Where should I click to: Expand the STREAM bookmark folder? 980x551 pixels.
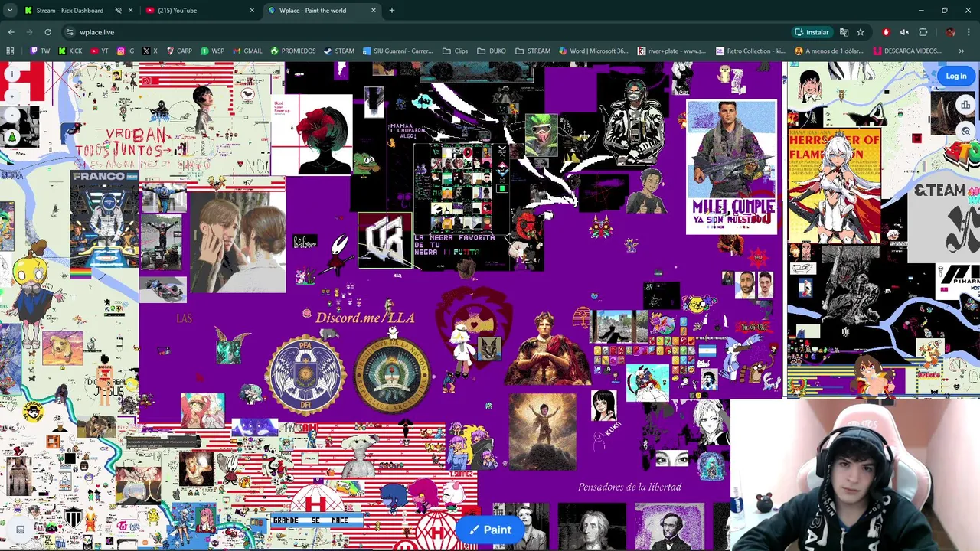tap(533, 51)
